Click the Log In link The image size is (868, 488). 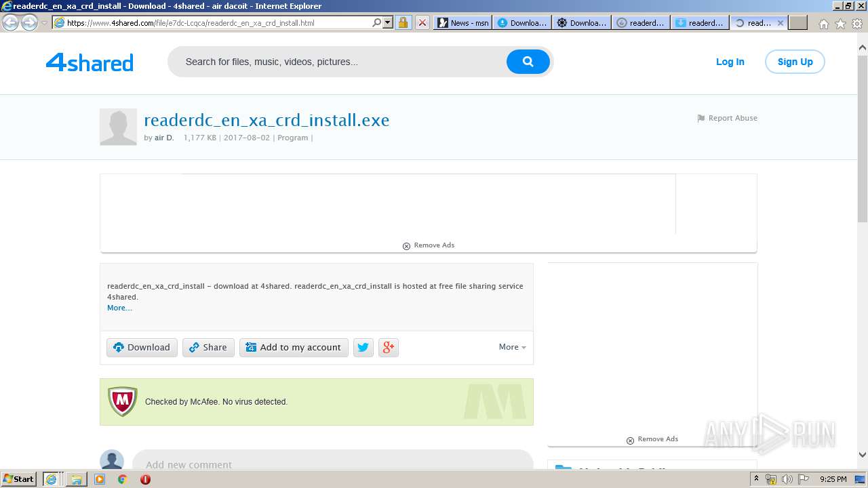tap(730, 62)
